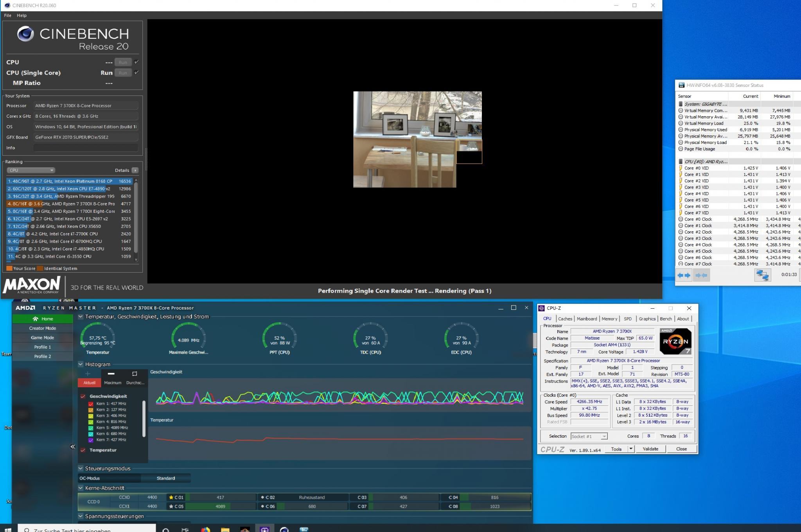Uncheck the Geschwindigkeit histogram checkbox

tap(83, 396)
